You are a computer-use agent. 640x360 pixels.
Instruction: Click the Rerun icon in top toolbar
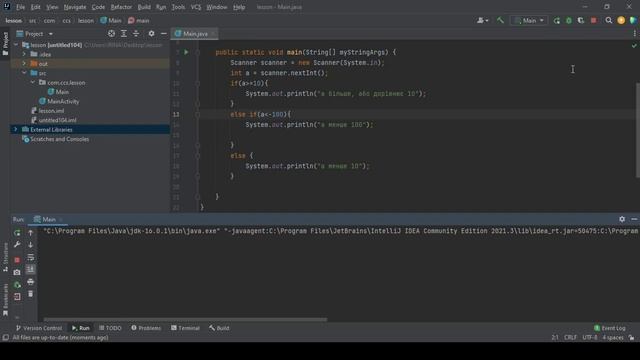tap(557, 20)
